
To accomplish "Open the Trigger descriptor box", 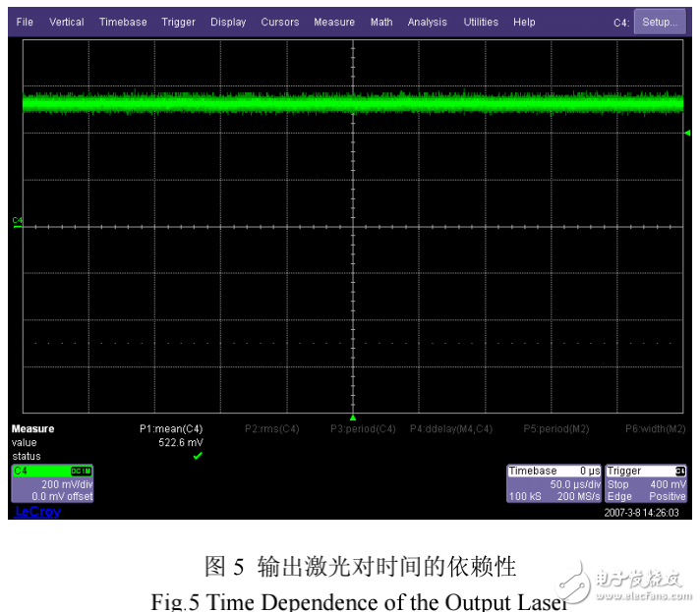I will 646,483.
